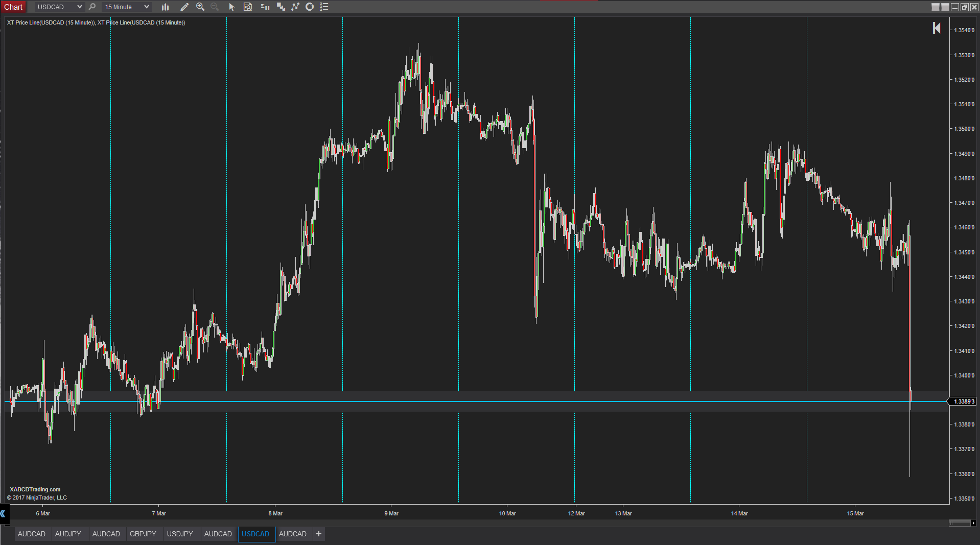
Task: Click the second grey link button by the window controls
Action: pyautogui.click(x=945, y=7)
